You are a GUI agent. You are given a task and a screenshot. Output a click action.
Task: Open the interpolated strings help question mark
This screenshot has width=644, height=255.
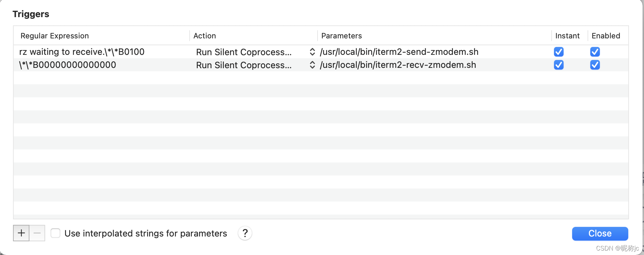coord(245,233)
